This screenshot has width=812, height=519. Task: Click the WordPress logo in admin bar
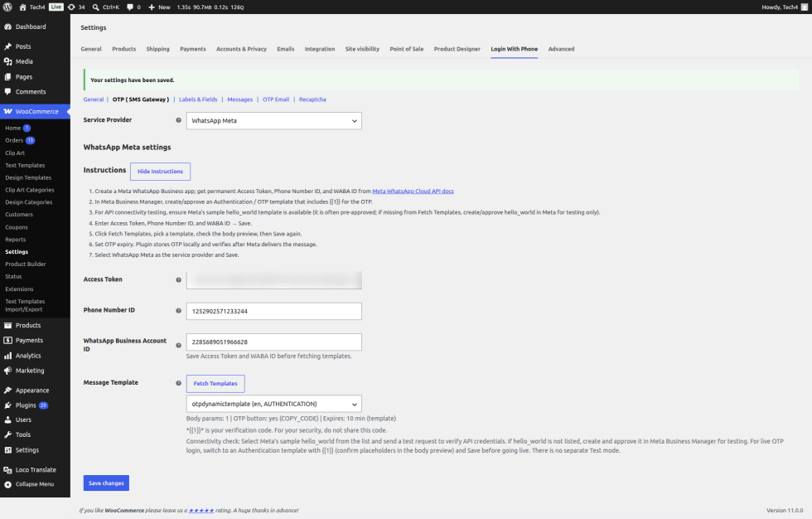pos(7,7)
